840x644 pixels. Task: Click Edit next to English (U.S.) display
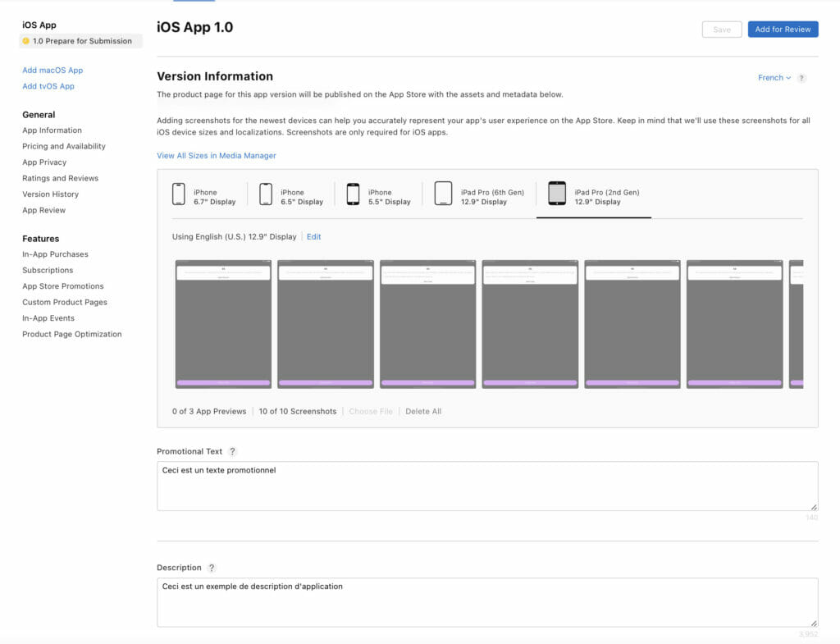[x=313, y=237]
